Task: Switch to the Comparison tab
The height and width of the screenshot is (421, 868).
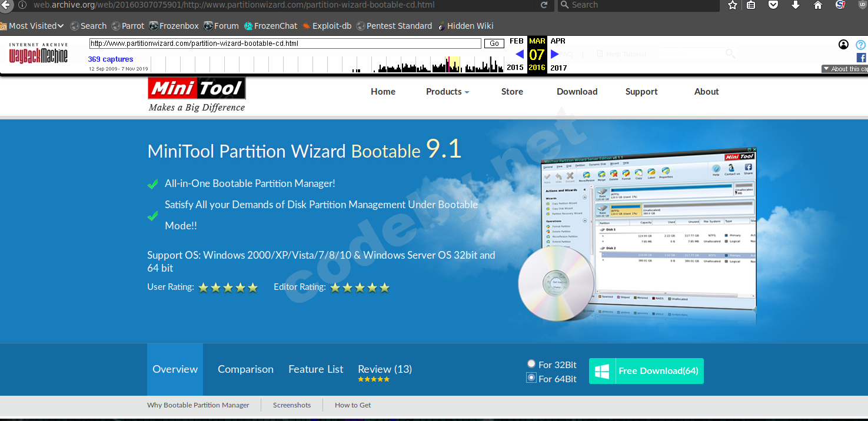Action: point(245,369)
